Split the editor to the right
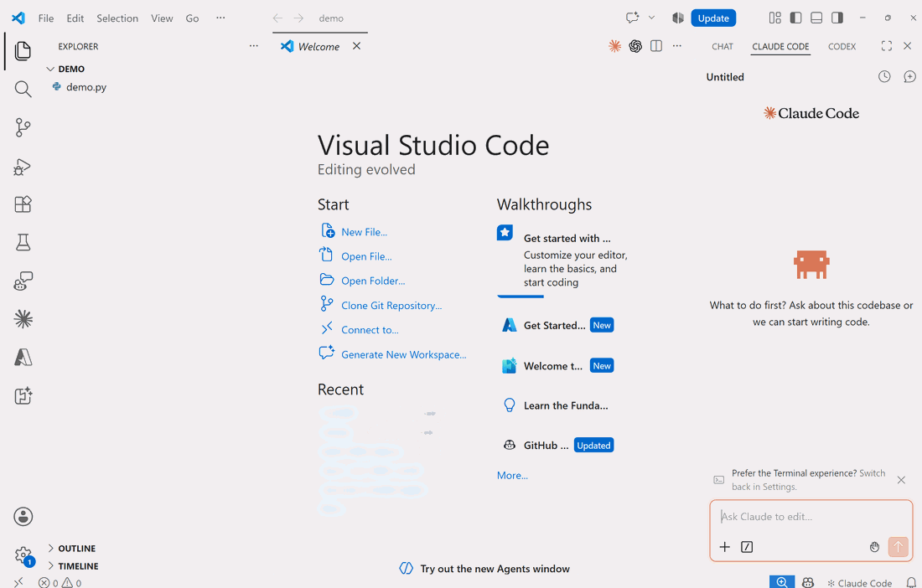The height and width of the screenshot is (588, 922). [x=656, y=46]
